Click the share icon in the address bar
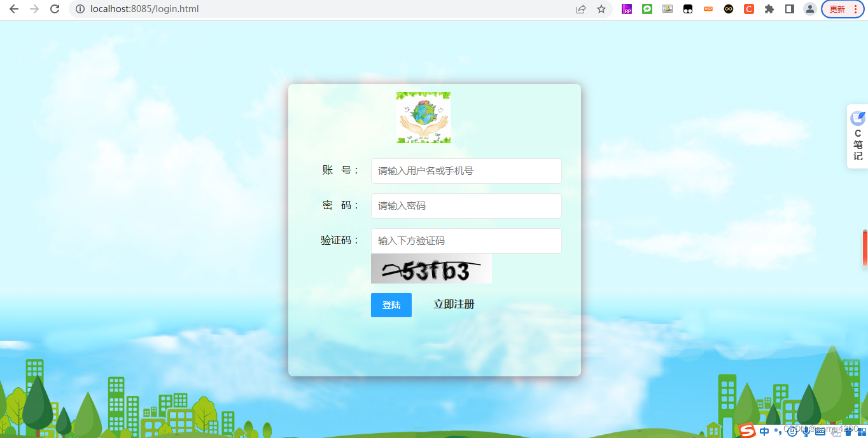Viewport: 868px width, 438px height. click(x=581, y=9)
